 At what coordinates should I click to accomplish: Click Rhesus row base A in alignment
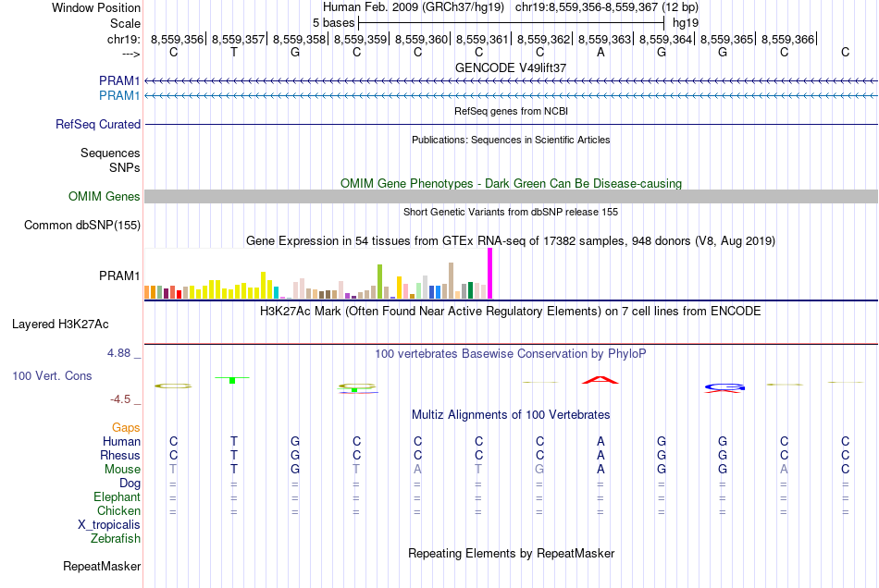coord(600,455)
